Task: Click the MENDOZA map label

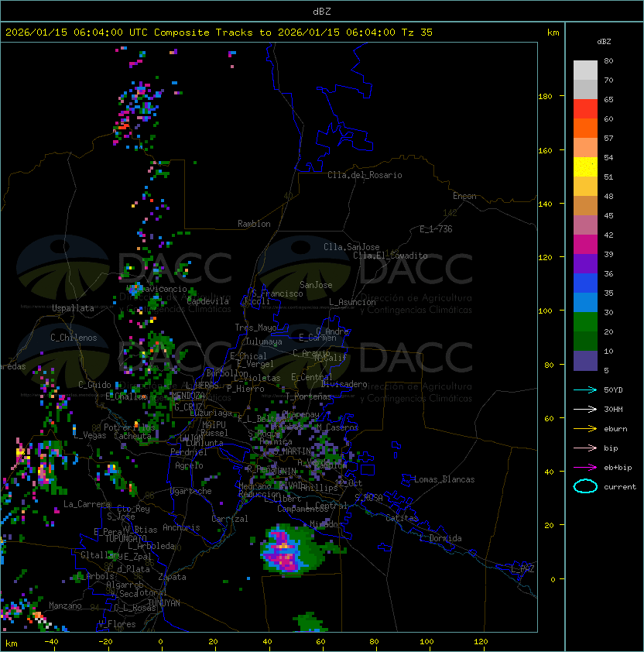Action: pyautogui.click(x=188, y=395)
